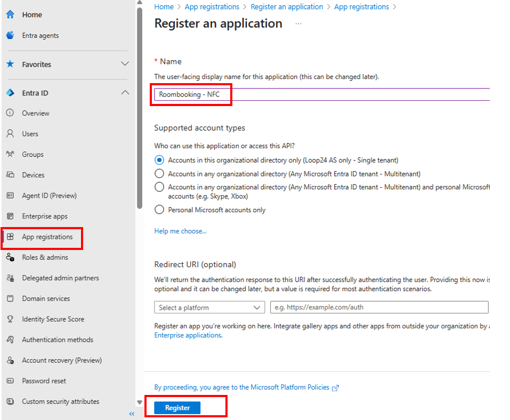Image resolution: width=510 pixels, height=420 pixels.
Task: Click the Enterprise apps icon
Action: [10, 216]
